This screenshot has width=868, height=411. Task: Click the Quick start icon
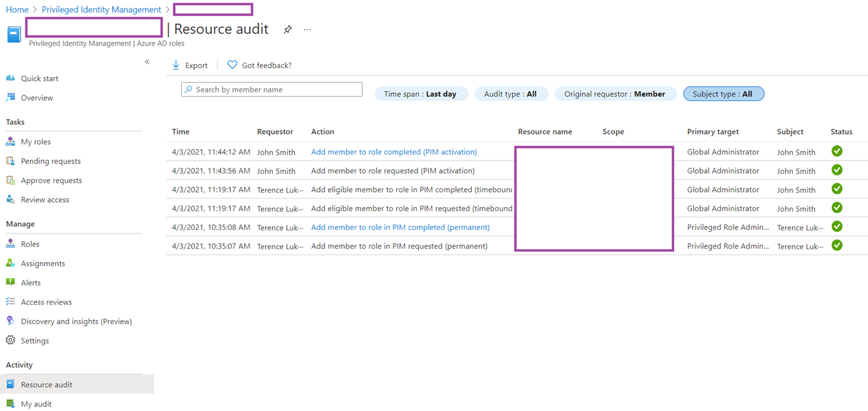[10, 78]
